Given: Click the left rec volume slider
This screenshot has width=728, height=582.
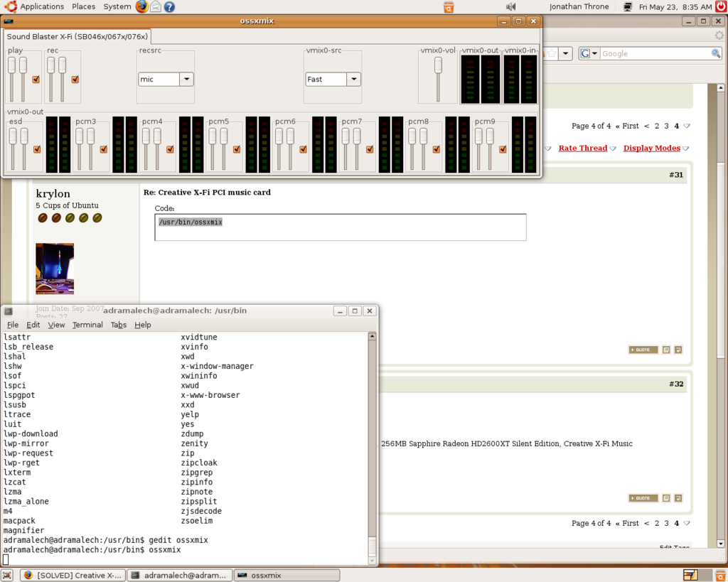Looking at the screenshot, I should (50, 79).
